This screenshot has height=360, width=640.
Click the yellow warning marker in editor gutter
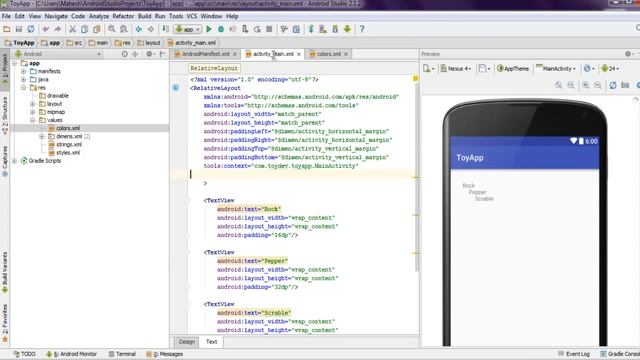tap(416, 78)
